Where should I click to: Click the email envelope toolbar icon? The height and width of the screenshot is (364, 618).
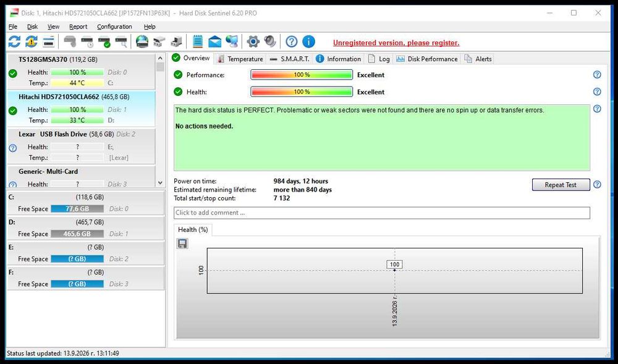point(215,41)
